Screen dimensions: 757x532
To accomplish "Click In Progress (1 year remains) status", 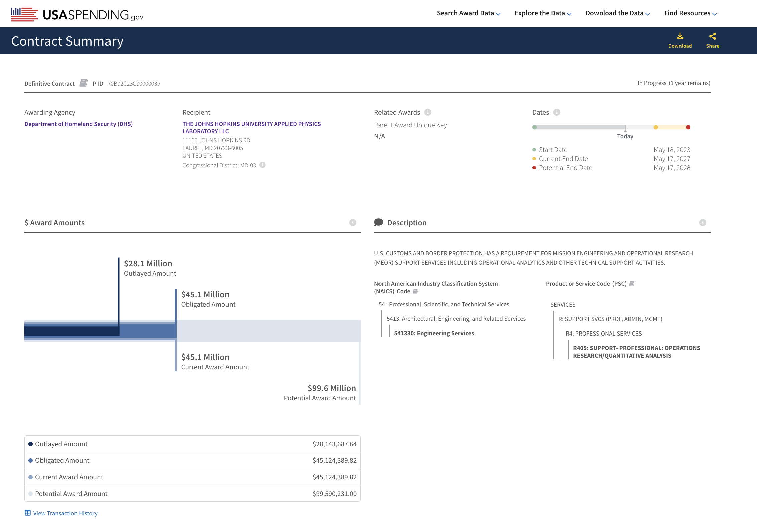I will click(x=673, y=83).
